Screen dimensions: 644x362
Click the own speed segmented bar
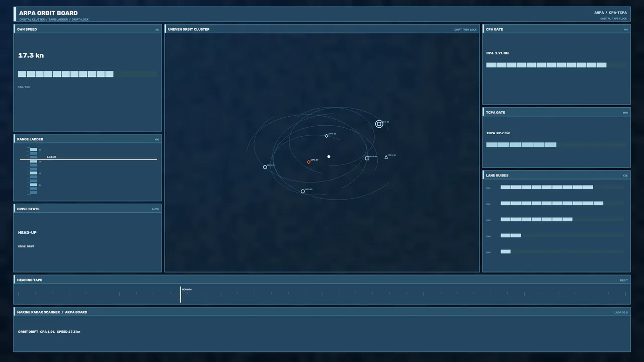[88, 74]
